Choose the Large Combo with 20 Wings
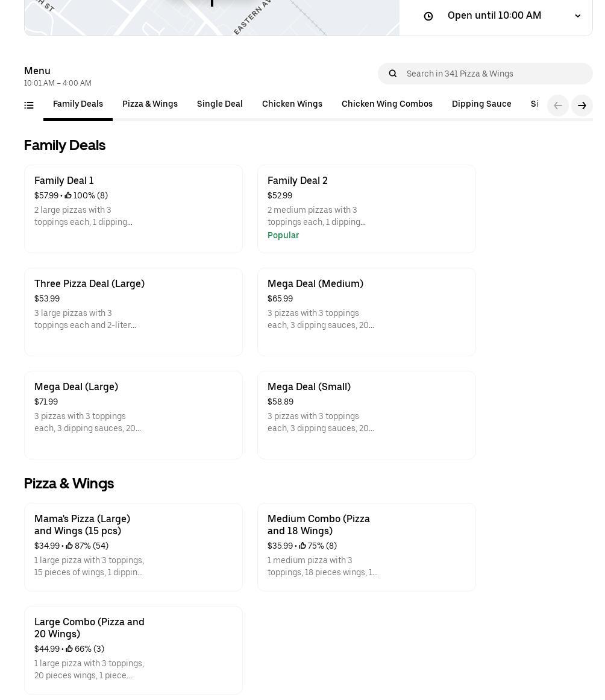 (133, 650)
